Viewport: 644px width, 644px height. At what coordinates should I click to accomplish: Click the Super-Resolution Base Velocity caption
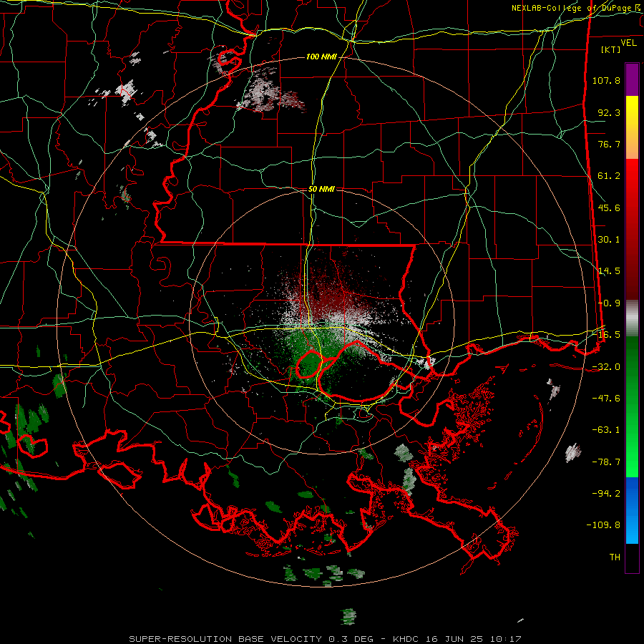point(326,639)
